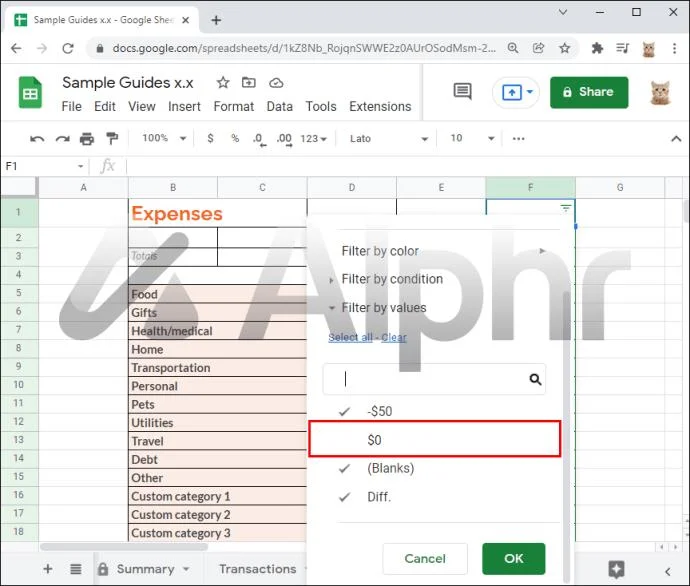The image size is (690, 586).
Task: Open browser media control icon
Action: pyautogui.click(x=622, y=48)
